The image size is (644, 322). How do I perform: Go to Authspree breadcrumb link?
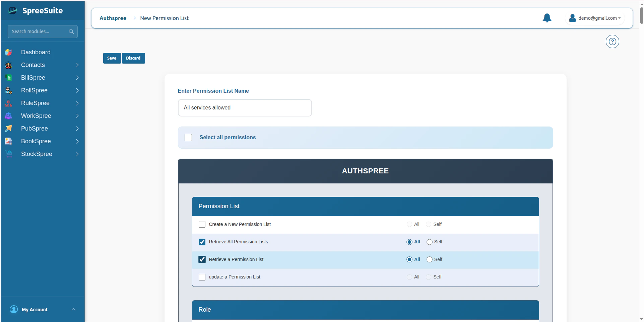[x=113, y=18]
